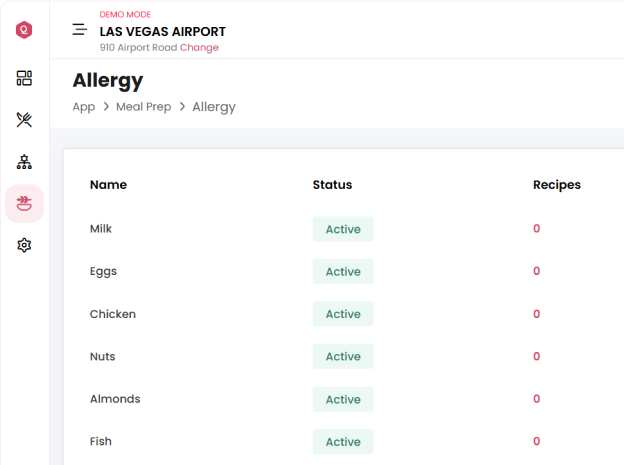624x465 pixels.
Task: Open recipes count for Nuts
Action: [536, 356]
